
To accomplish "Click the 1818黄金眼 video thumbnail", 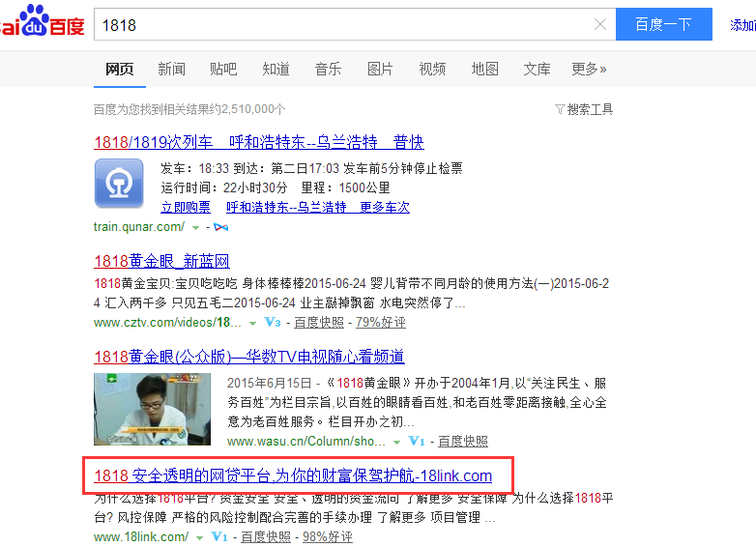I will pos(152,408).
